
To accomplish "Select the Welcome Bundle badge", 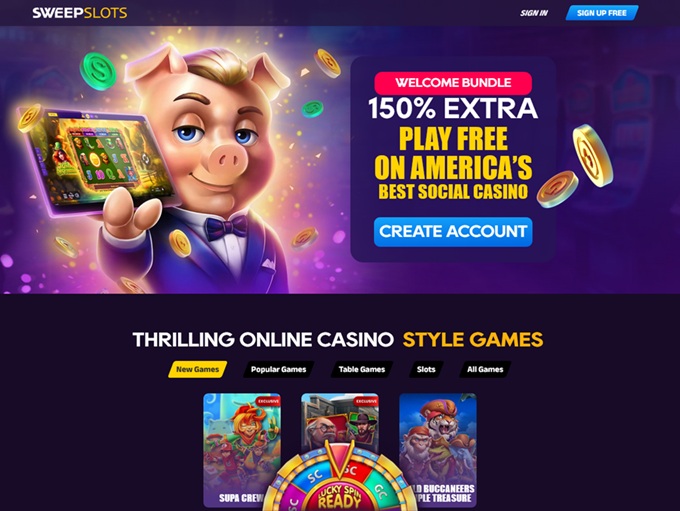I will click(x=453, y=83).
